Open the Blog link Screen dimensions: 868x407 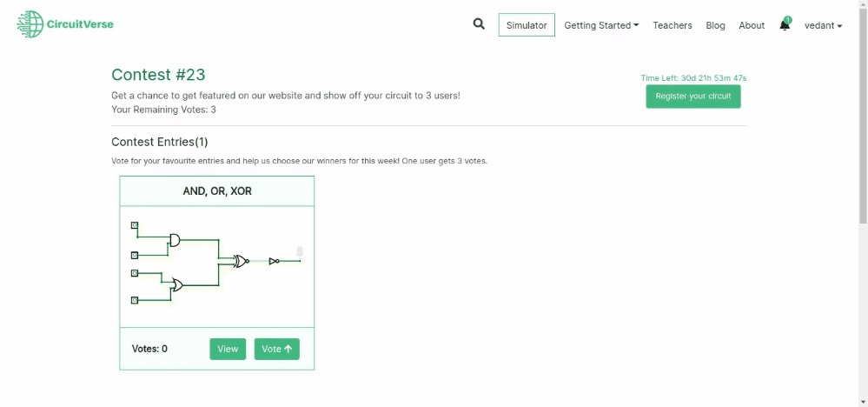pos(715,25)
